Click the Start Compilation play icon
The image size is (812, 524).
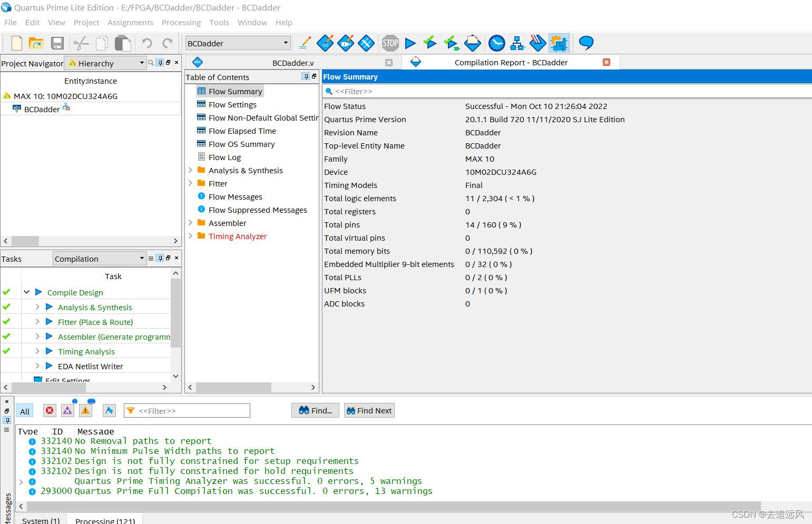pos(410,43)
